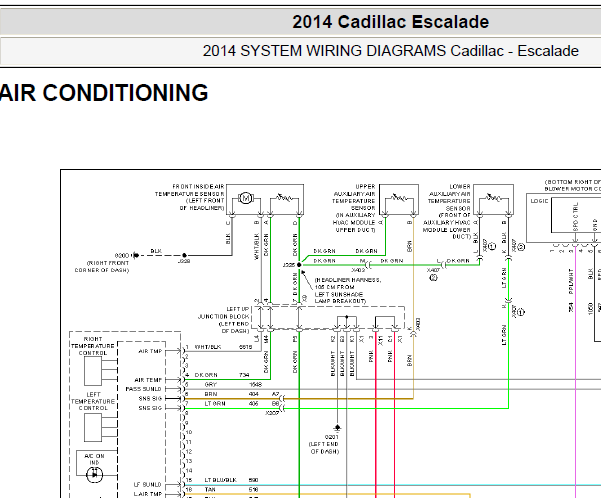Click the "LEFT TEMPERATURE CONTROL" label
The width and height of the screenshot is (601, 498).
[93, 401]
